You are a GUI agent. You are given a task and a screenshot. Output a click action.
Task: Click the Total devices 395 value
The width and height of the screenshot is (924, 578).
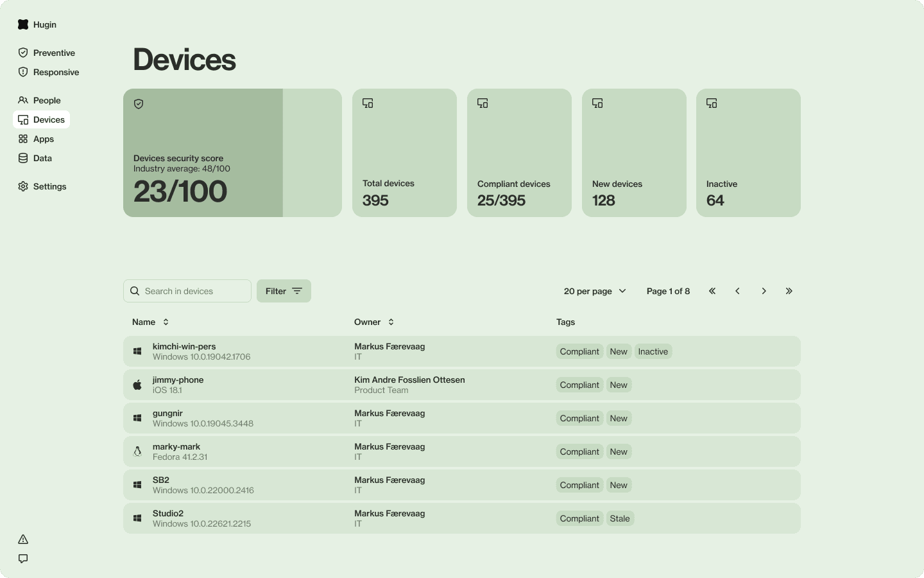coord(375,200)
